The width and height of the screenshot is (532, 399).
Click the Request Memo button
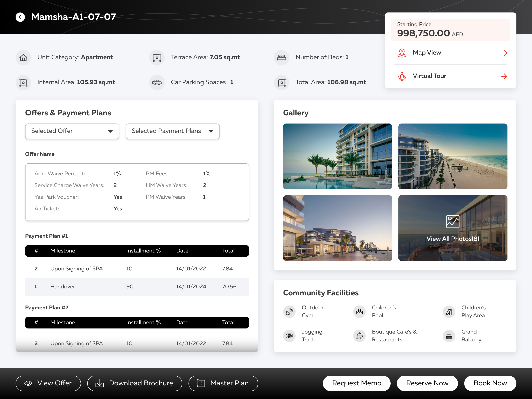pyautogui.click(x=357, y=383)
